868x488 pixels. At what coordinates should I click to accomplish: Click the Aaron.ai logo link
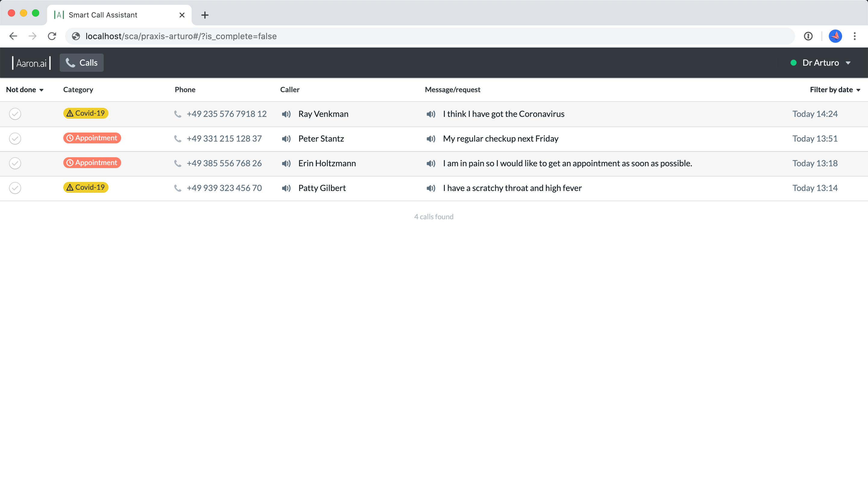pos(31,63)
